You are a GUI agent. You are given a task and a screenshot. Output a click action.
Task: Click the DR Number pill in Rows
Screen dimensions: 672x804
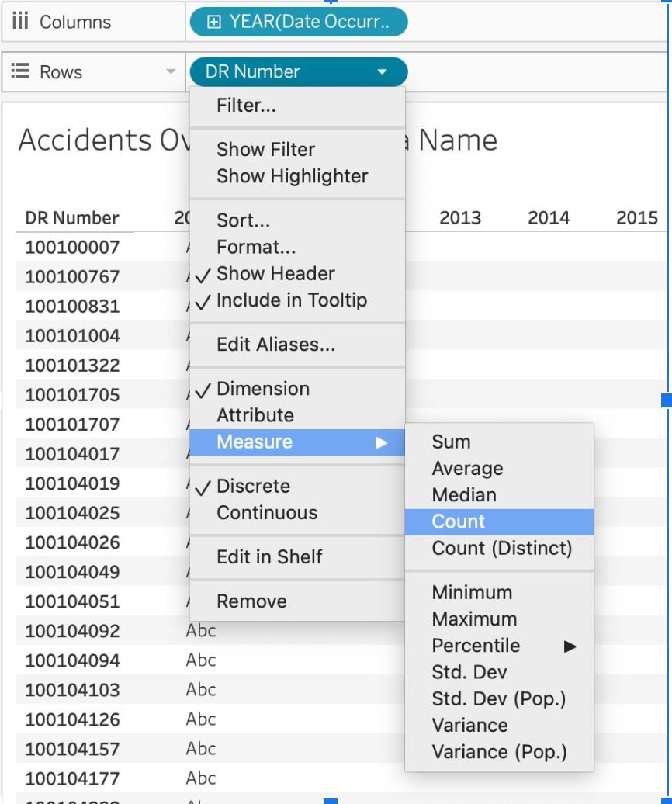(299, 71)
